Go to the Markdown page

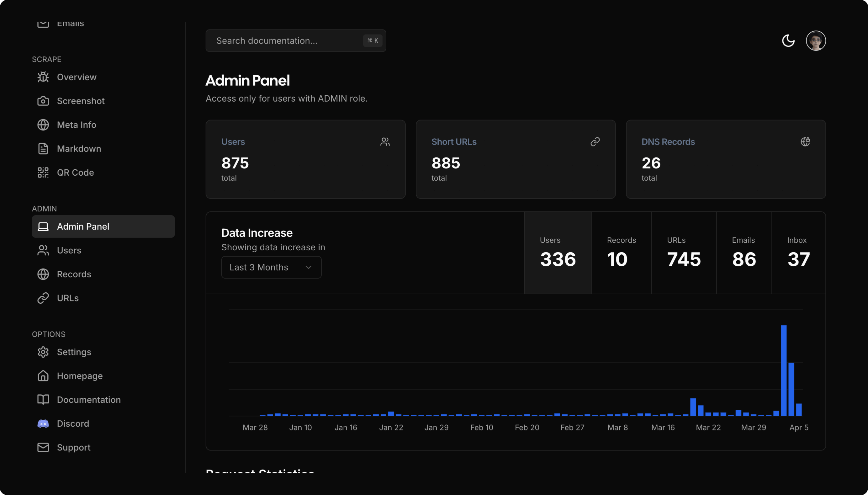point(79,149)
